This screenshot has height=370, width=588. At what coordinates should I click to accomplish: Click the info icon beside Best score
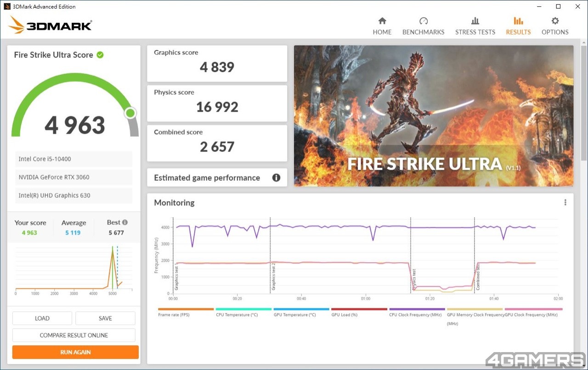point(125,222)
